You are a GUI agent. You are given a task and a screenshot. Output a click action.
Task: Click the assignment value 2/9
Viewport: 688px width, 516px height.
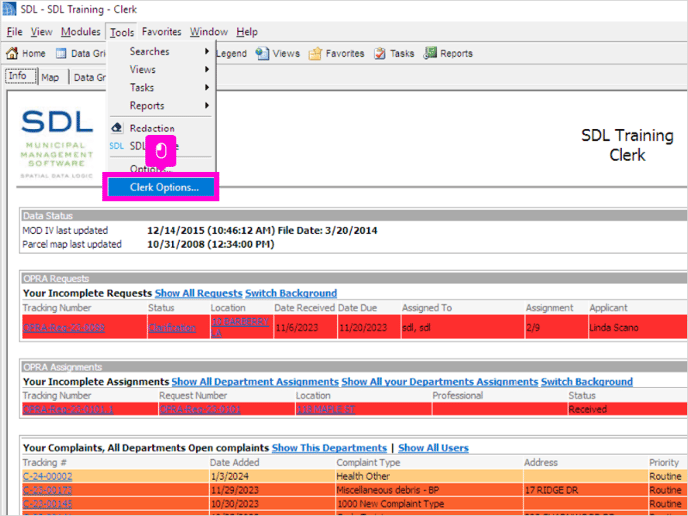[x=533, y=328]
